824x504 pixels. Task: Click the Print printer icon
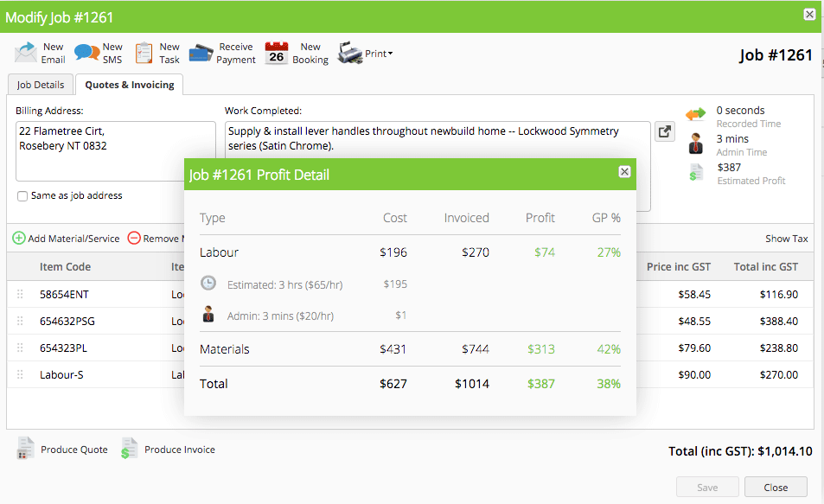pyautogui.click(x=348, y=53)
